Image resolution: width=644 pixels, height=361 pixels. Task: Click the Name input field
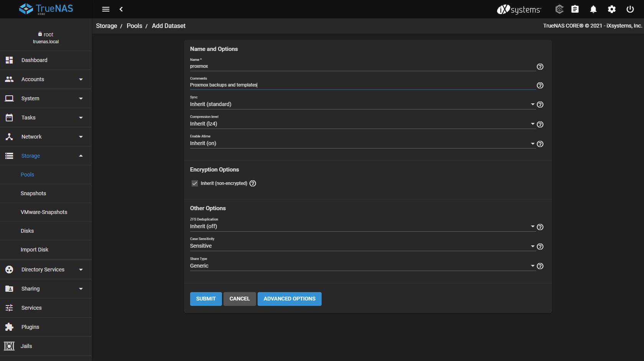coord(363,66)
